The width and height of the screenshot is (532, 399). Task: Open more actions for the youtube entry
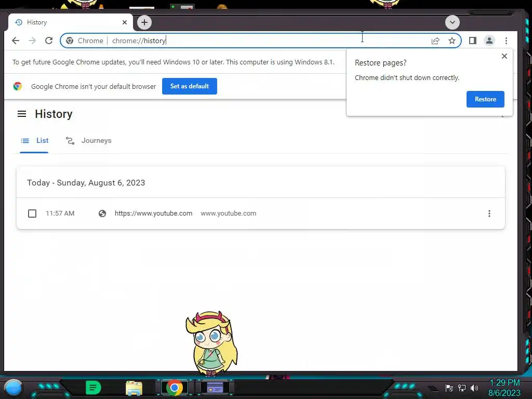[489, 214]
